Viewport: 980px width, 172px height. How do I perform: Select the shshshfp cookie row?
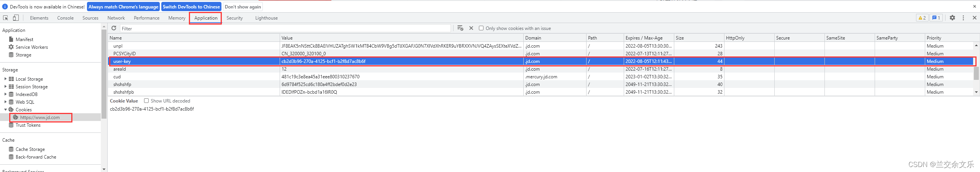pyautogui.click(x=541, y=84)
